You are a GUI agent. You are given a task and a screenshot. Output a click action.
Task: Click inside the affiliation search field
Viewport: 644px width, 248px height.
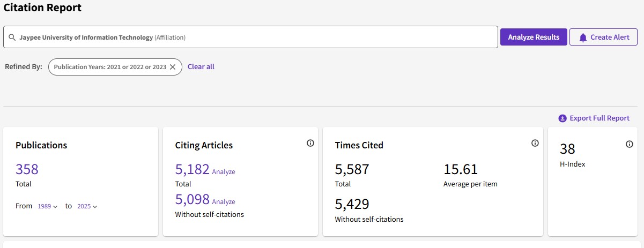(322, 37)
